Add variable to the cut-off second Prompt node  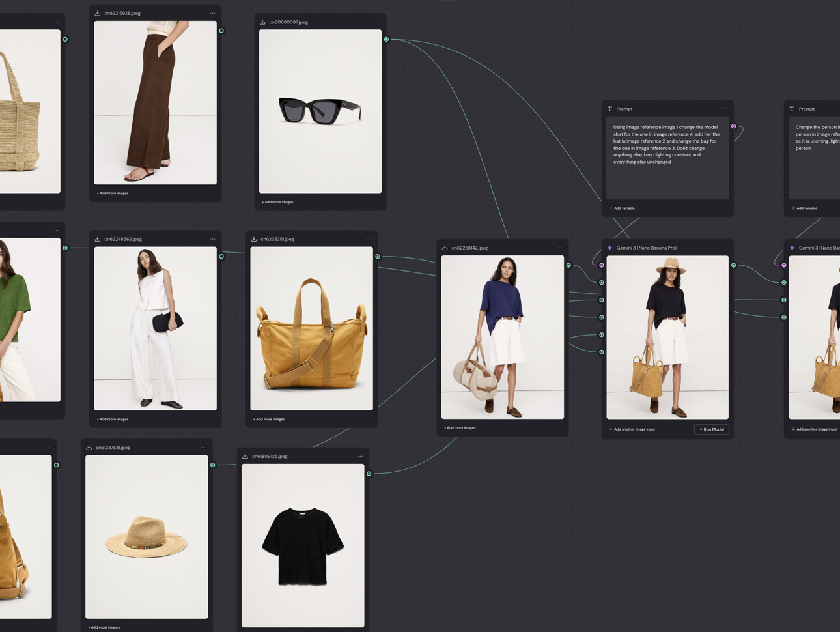pos(804,208)
